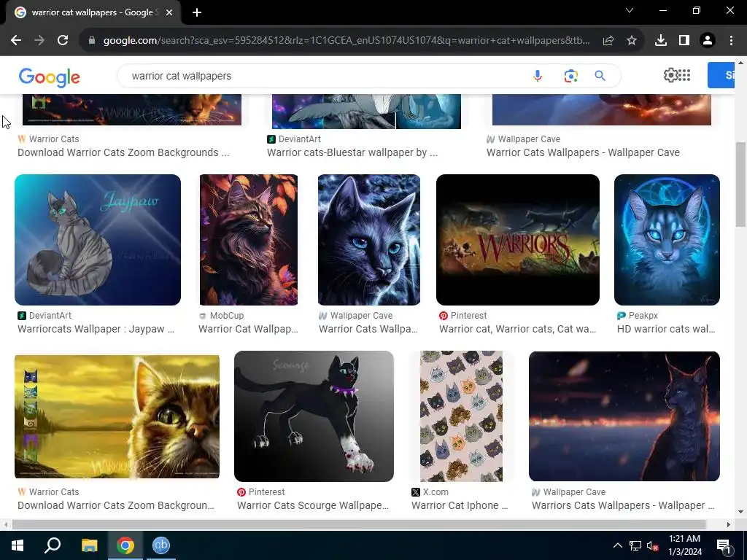
Task: Search by image with Google Lens
Action: (x=570, y=76)
